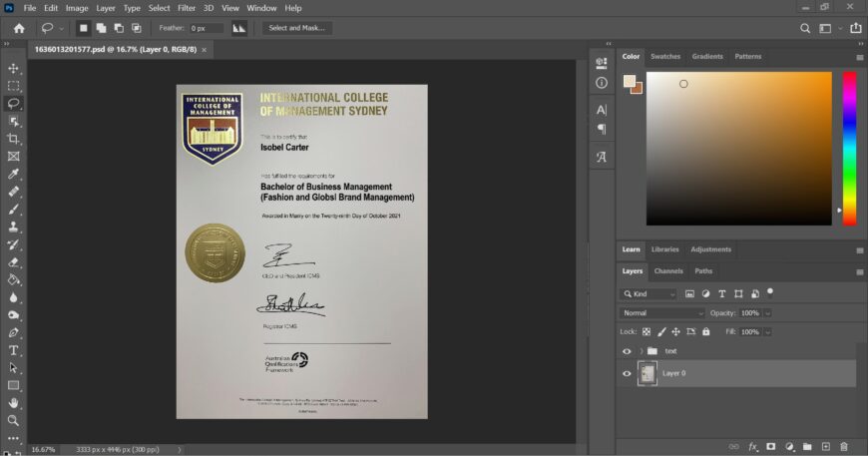This screenshot has height=456, width=868.
Task: Open the Glyphs panel icon
Action: tap(602, 158)
